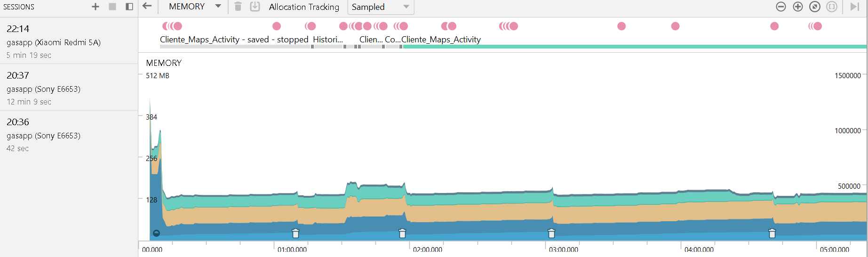Click the 1000000 right axis value
The image size is (868, 257).
[848, 131]
